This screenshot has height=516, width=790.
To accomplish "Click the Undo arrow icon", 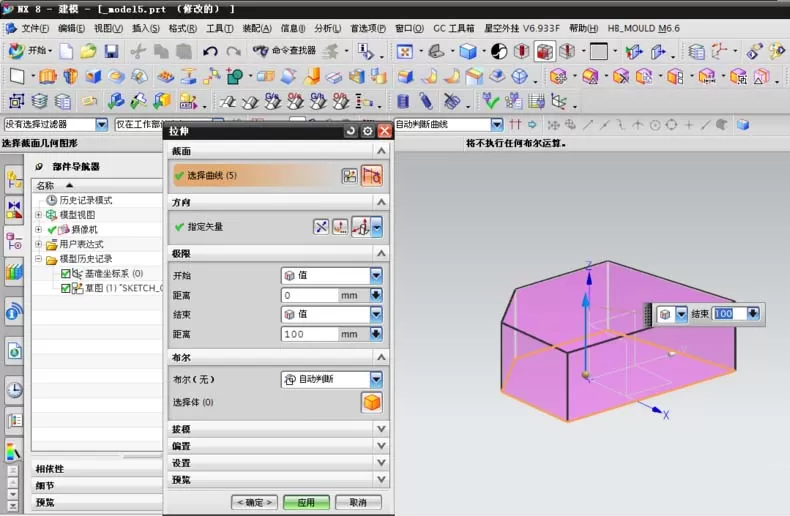I will (210, 51).
